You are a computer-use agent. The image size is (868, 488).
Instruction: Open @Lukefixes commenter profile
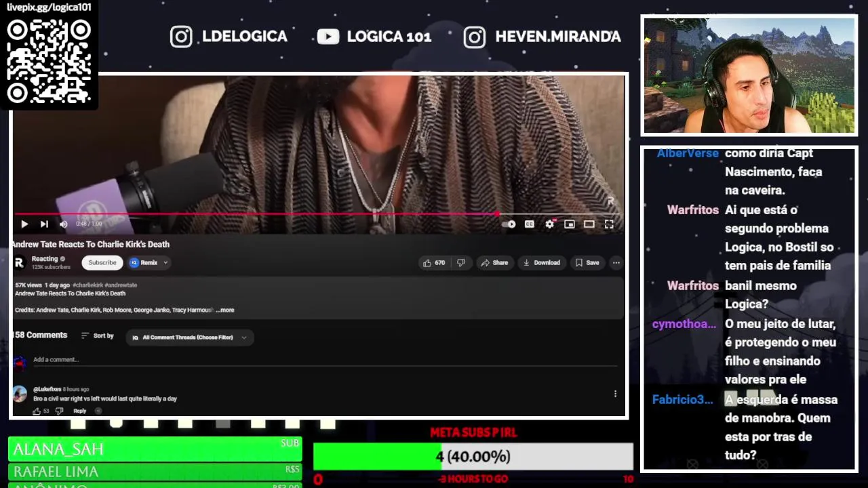pos(47,390)
